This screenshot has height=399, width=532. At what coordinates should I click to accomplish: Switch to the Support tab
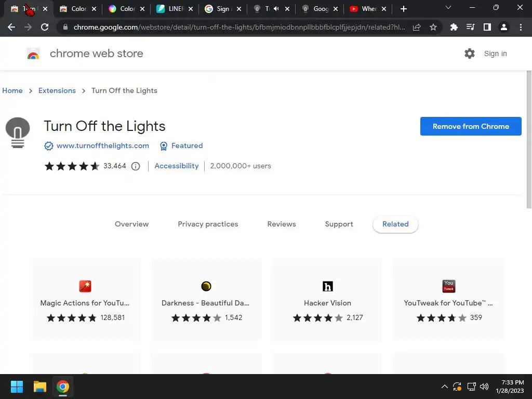tap(339, 224)
